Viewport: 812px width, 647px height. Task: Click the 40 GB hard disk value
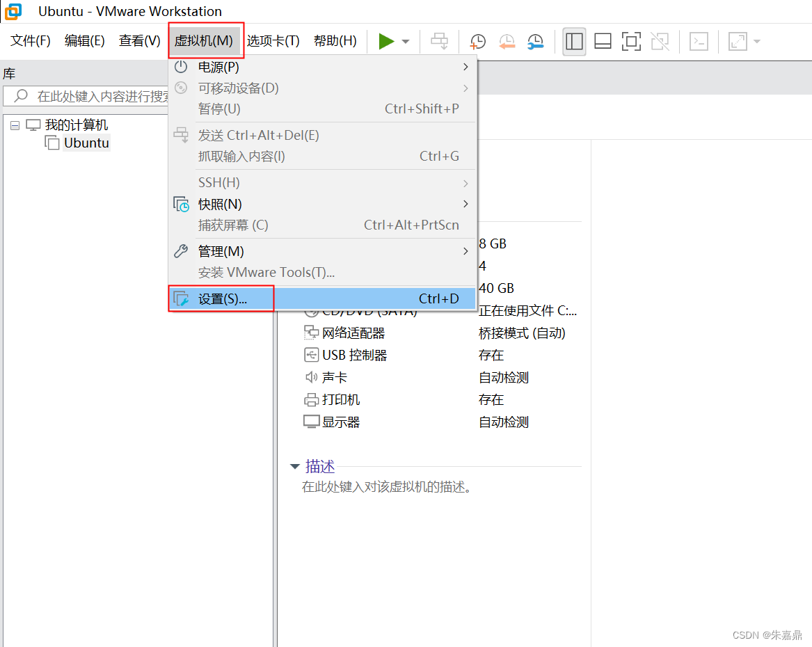(496, 288)
